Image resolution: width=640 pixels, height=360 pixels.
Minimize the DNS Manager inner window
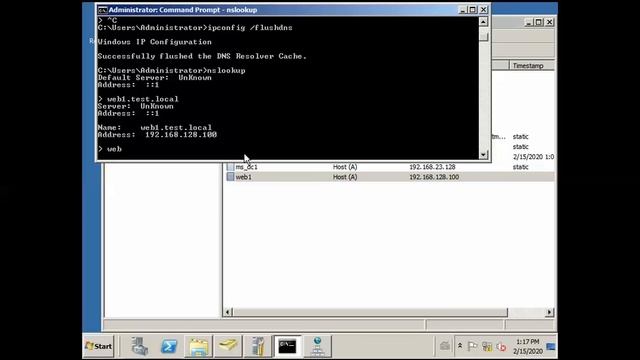click(x=528, y=22)
